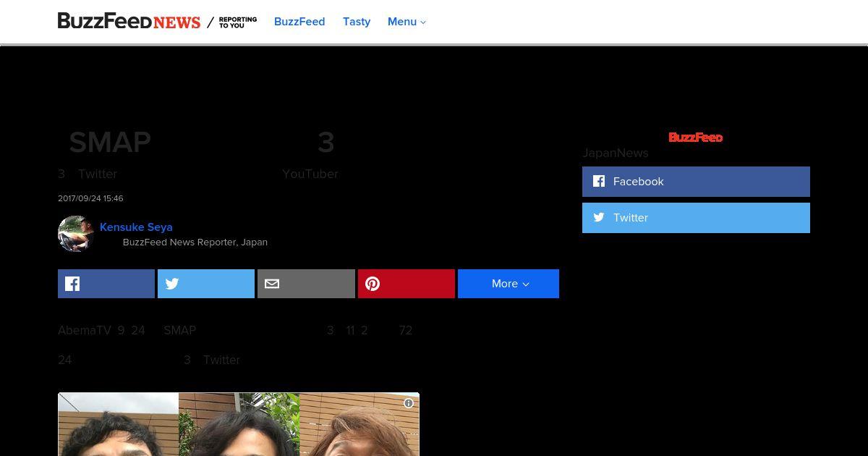
Task: Open the article photo of three men
Action: [239, 424]
